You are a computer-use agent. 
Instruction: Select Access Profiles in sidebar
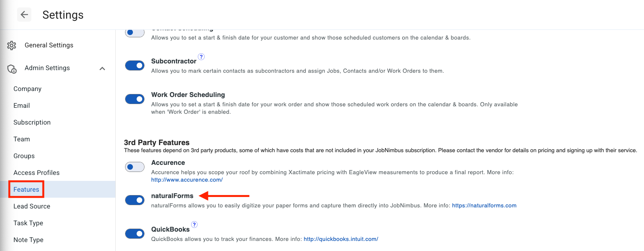click(x=37, y=173)
